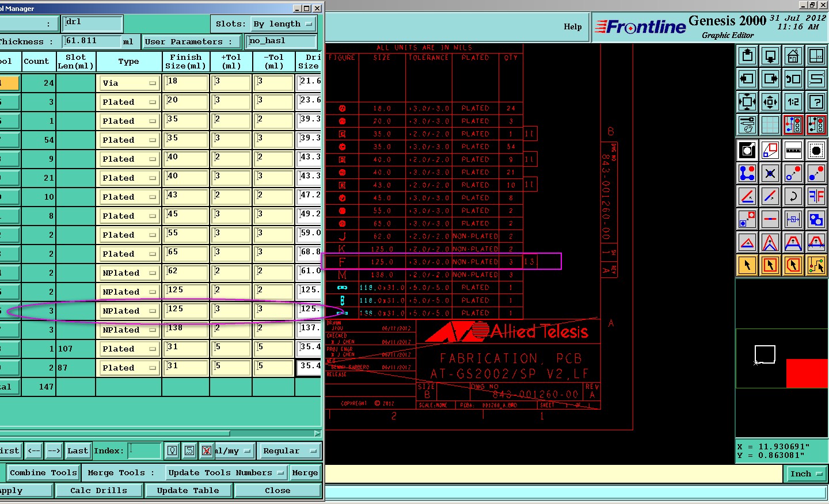Click the User Parameters button

(192, 41)
